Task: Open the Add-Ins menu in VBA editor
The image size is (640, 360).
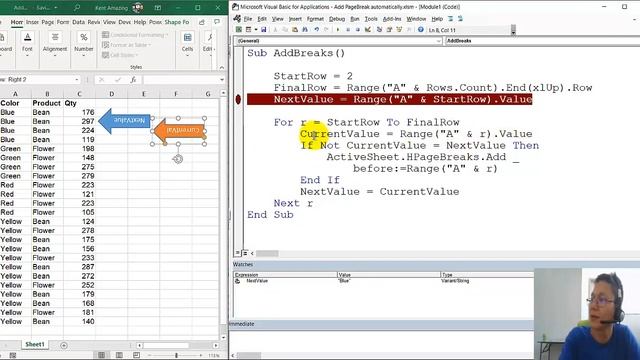Action: (x=392, y=19)
